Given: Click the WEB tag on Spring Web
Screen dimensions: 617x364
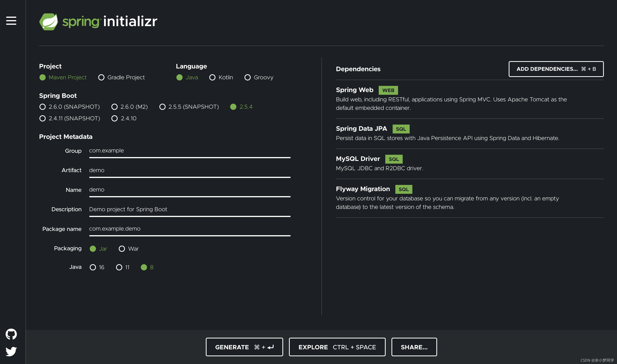Looking at the screenshot, I should click(x=388, y=90).
